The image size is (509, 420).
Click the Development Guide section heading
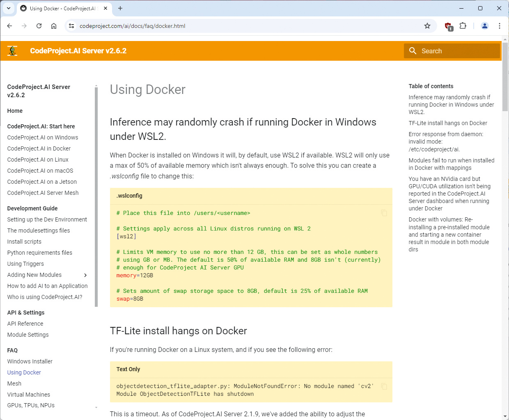(x=32, y=208)
